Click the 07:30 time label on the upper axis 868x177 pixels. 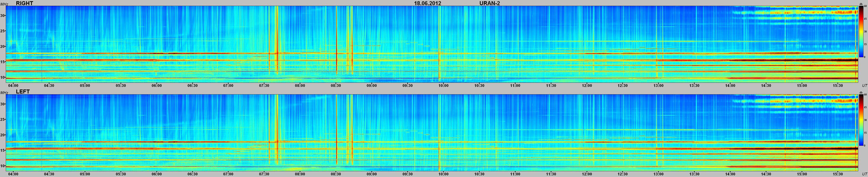264,86
